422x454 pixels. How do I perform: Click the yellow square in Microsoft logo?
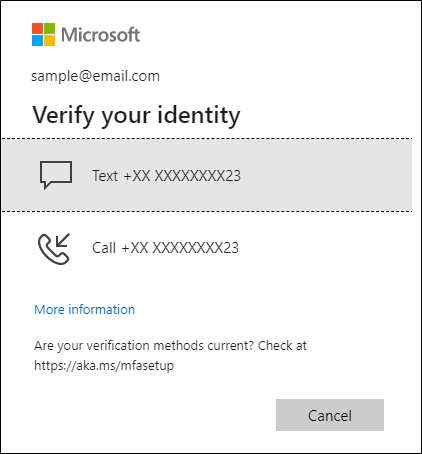[49, 40]
